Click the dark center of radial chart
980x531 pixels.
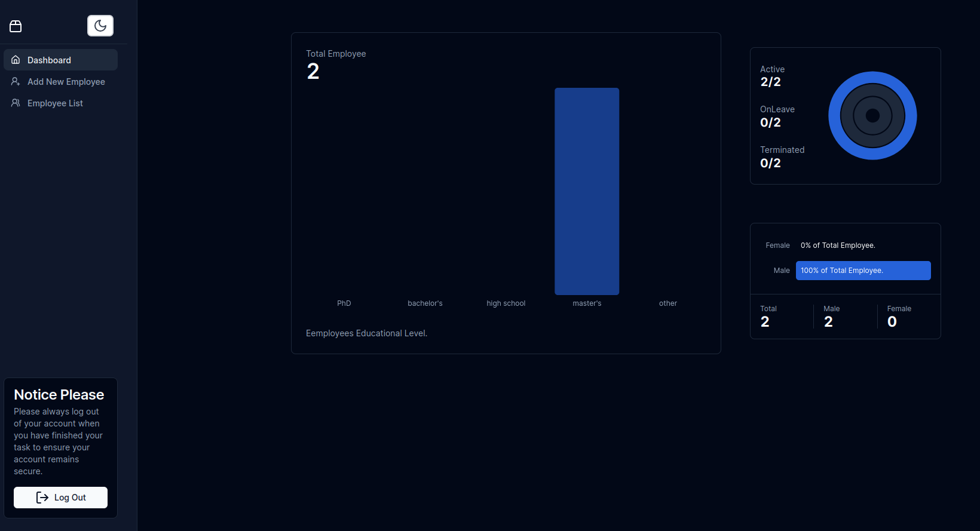click(x=872, y=116)
